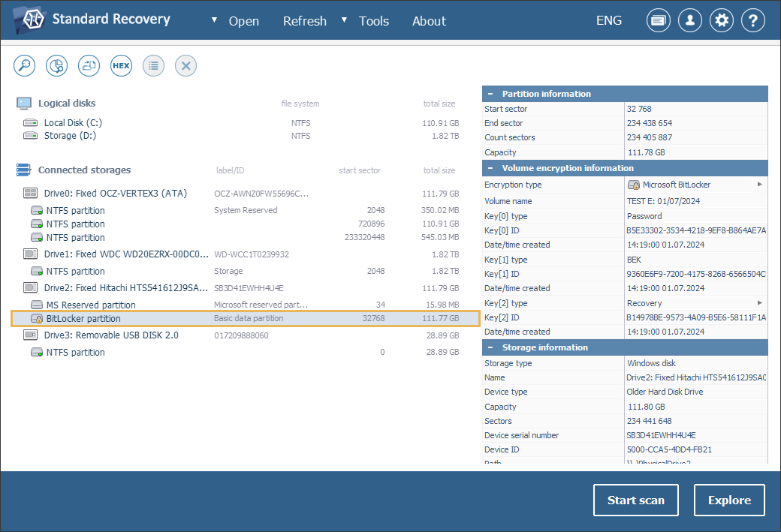Click the Microsoft BitLocker encryption lock icon
This screenshot has width=781, height=532.
tap(634, 185)
